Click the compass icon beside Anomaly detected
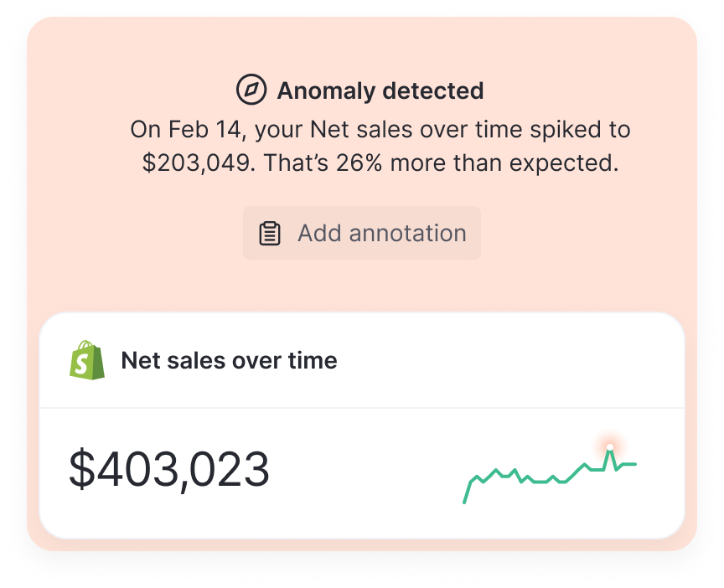 coord(251,90)
